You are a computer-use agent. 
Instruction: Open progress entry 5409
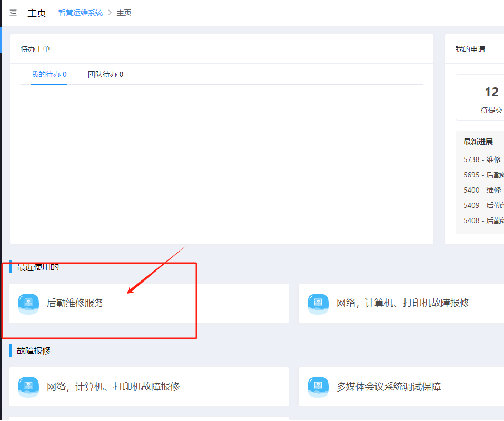tap(483, 205)
